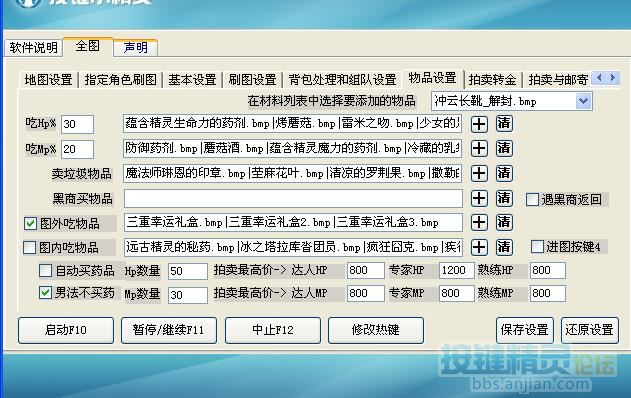
Task: Click the 清 clear icon in 吃Hp% row
Action: 504,124
